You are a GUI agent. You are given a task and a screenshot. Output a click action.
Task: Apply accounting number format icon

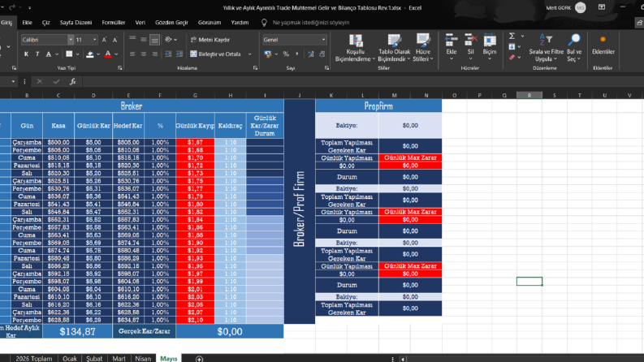[268, 54]
